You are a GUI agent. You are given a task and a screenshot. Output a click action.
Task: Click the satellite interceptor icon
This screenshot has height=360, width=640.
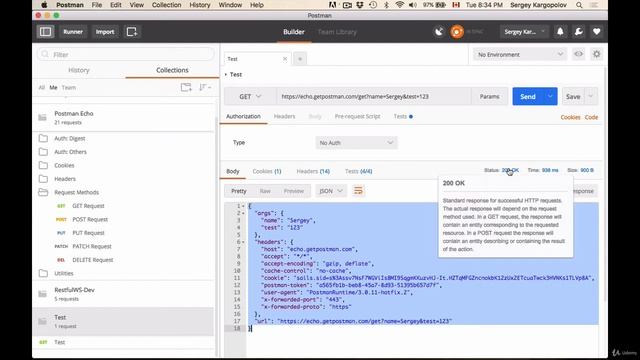point(439,32)
